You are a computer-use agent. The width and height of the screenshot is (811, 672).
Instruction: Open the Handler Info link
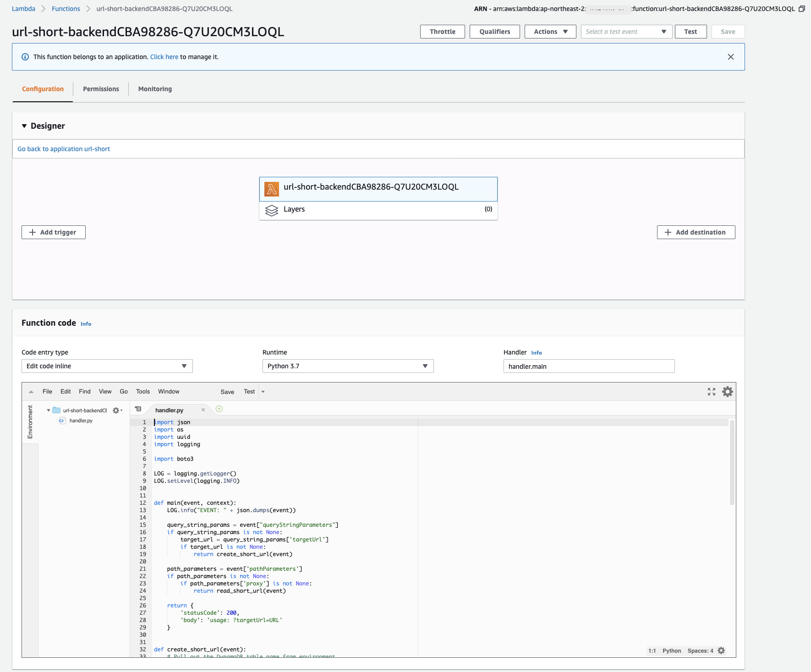point(537,353)
